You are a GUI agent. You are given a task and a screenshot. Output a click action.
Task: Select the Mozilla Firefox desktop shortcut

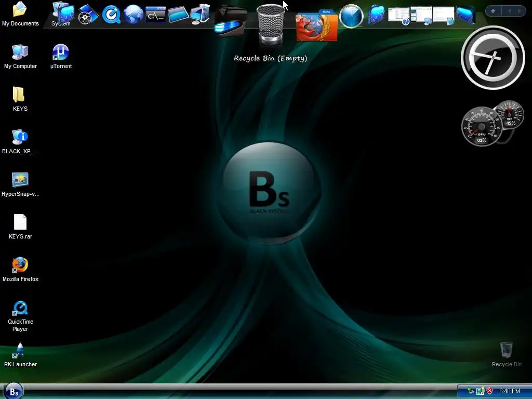coord(20,270)
